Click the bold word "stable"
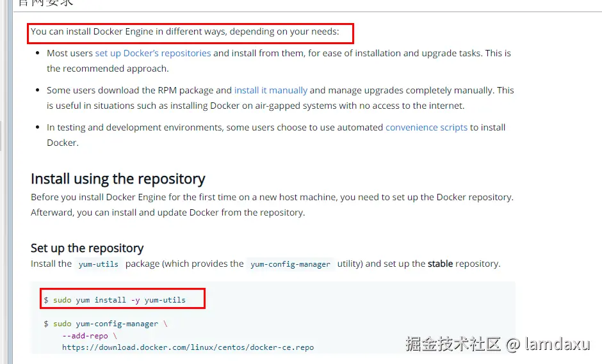The width and height of the screenshot is (602, 364). [440, 264]
